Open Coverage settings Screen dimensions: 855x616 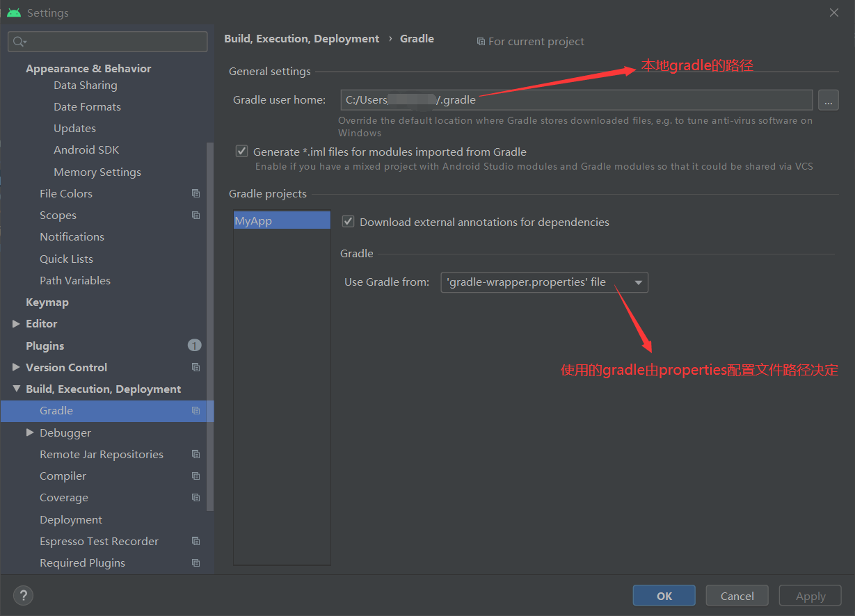click(64, 498)
